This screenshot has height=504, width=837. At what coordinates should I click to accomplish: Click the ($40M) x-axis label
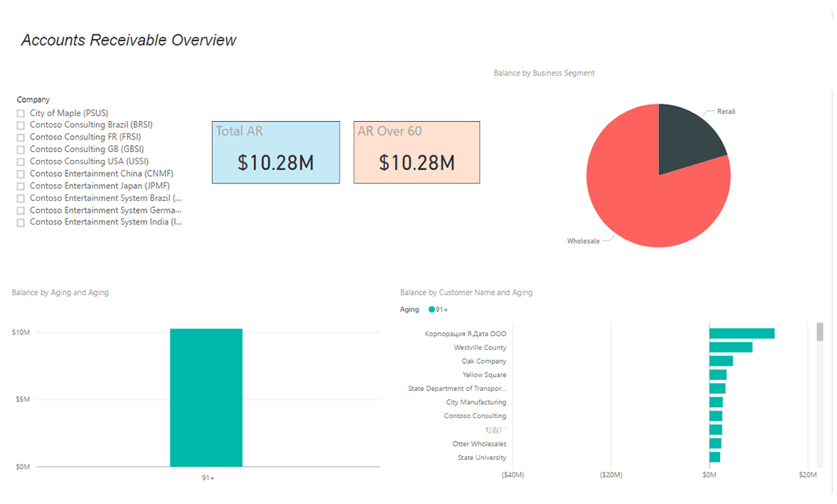[513, 475]
